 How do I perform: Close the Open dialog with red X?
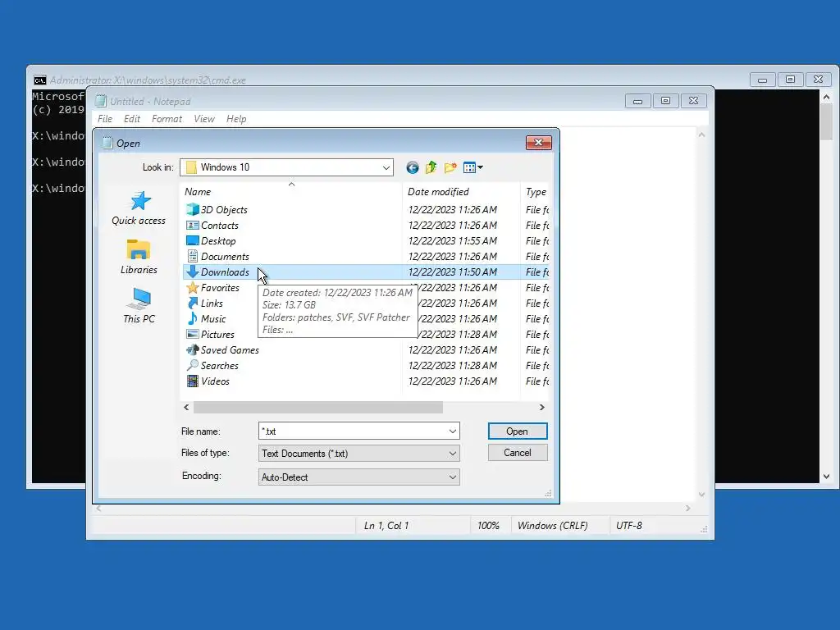point(539,142)
